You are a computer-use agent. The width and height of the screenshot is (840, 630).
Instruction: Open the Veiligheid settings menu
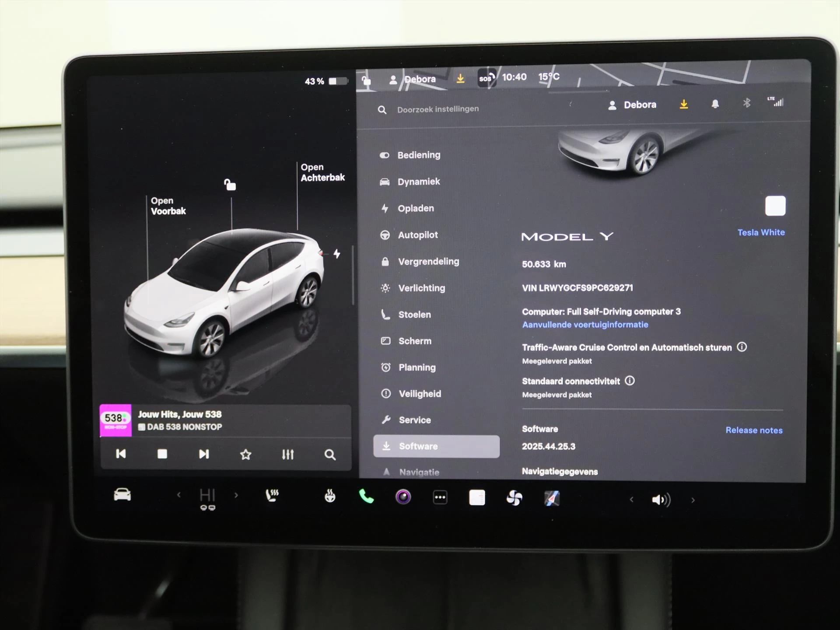(411, 394)
